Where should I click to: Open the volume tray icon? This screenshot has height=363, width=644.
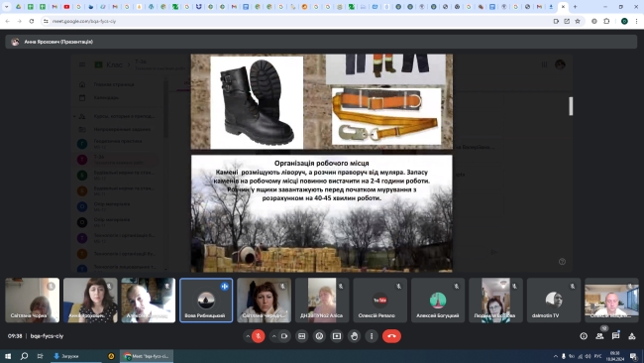(588, 356)
